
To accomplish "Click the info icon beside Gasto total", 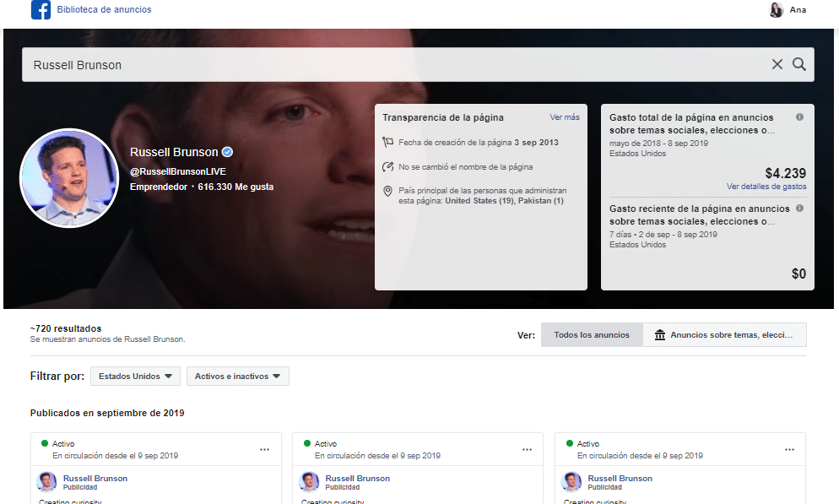I will click(799, 117).
